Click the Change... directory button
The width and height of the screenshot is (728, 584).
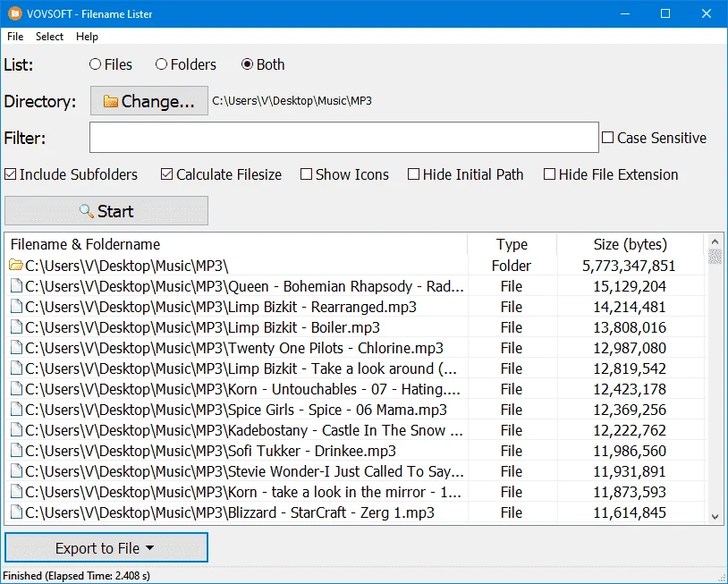(149, 101)
